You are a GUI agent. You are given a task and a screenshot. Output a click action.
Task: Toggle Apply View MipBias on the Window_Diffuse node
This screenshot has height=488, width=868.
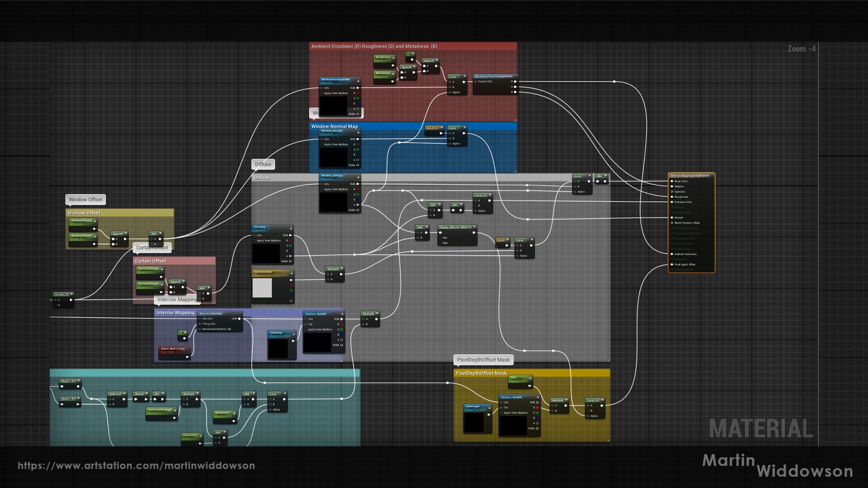click(321, 189)
